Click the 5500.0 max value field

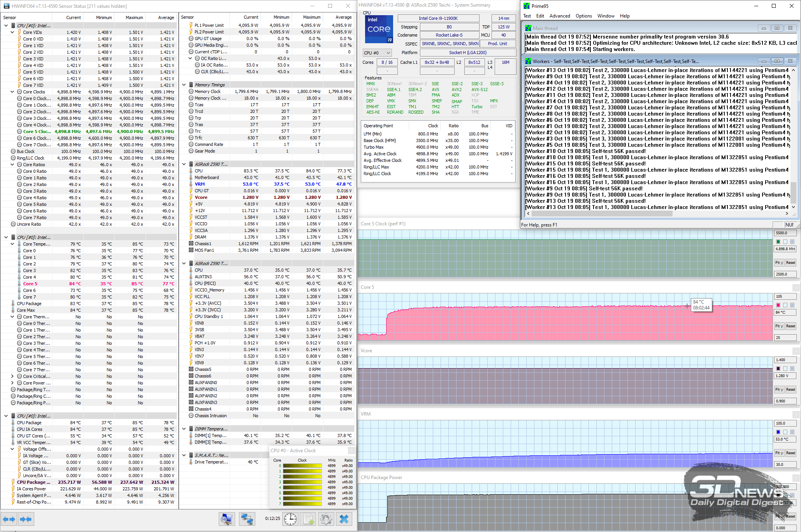[x=784, y=233]
